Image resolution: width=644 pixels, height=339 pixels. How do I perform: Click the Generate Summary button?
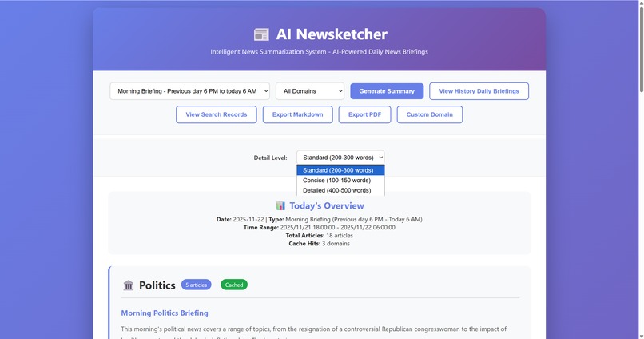387,91
